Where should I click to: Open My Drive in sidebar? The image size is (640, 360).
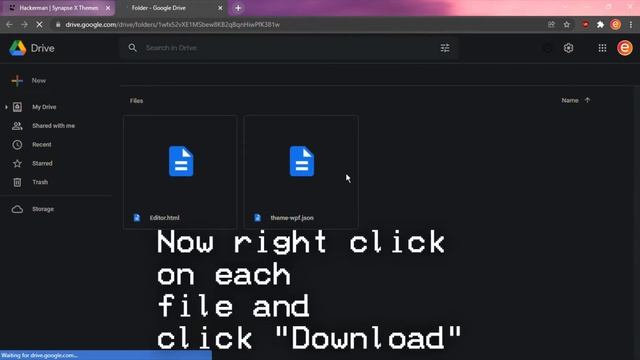click(44, 107)
